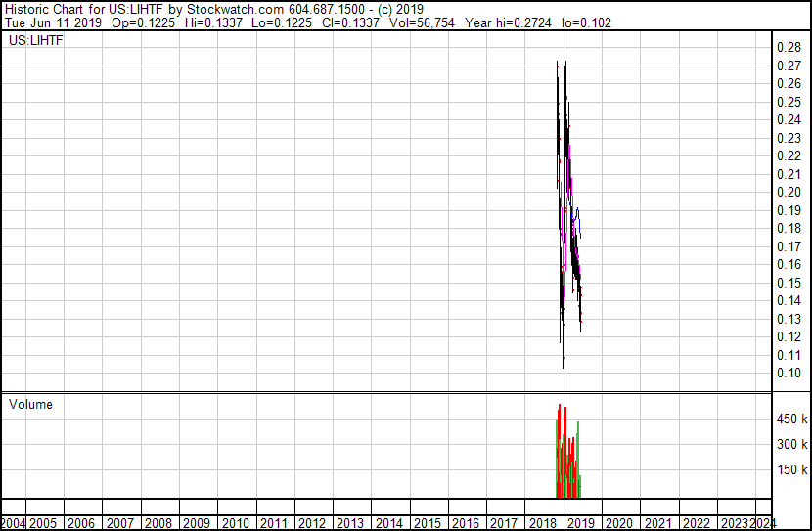Select the 2009 year label on timeline
Viewport: 812px width, 531px height.
197,523
